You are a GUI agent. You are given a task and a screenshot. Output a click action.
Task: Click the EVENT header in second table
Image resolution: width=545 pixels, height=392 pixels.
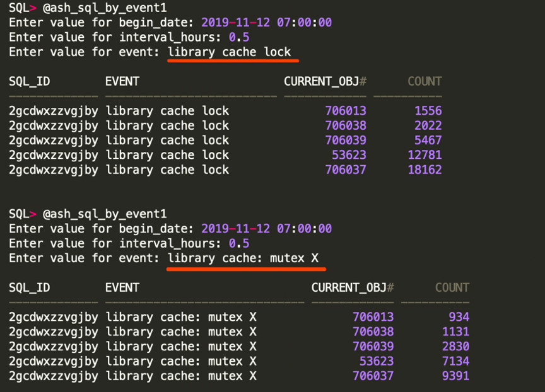[x=122, y=287]
